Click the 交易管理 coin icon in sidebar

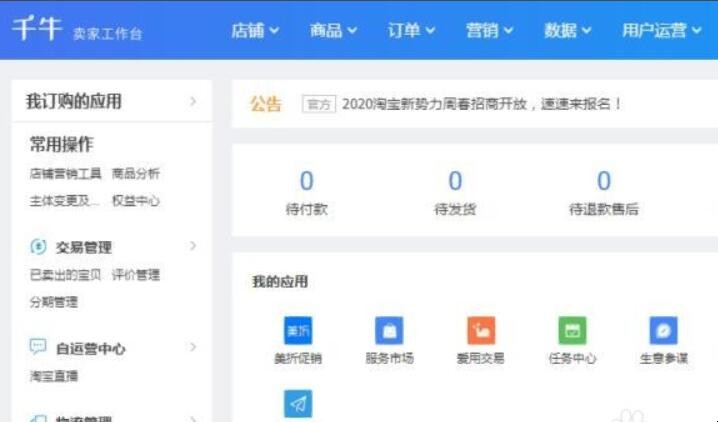click(x=38, y=247)
